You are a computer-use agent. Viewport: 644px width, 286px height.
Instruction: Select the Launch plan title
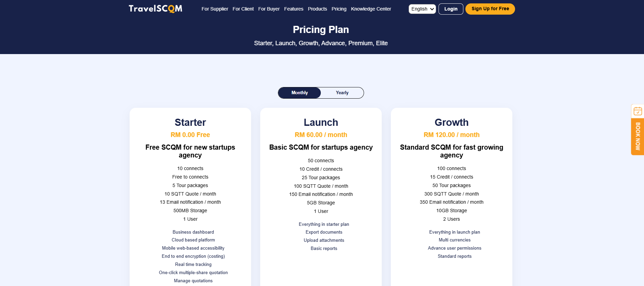[321, 122]
